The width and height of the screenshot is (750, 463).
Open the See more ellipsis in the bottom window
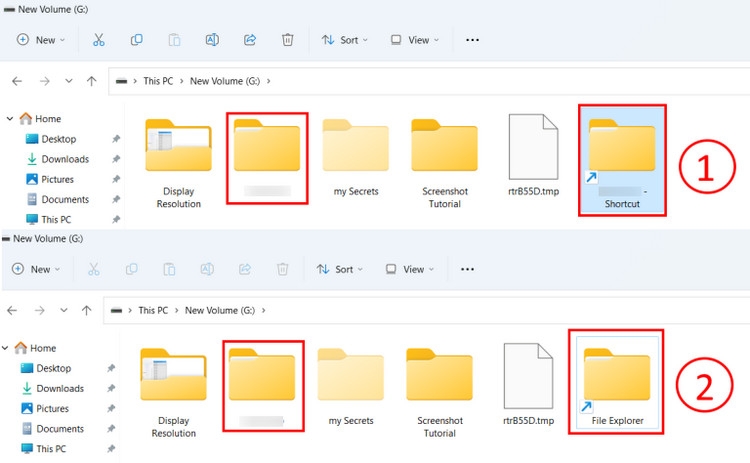(467, 269)
